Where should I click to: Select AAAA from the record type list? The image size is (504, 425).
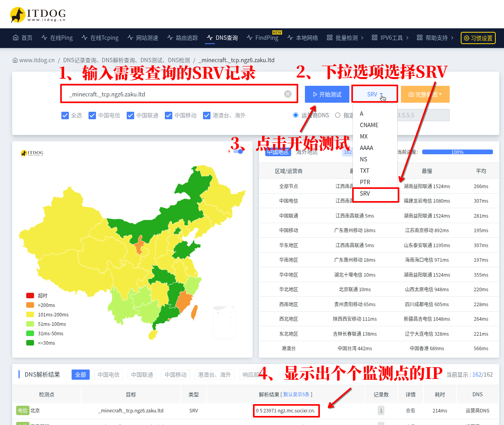[366, 148]
